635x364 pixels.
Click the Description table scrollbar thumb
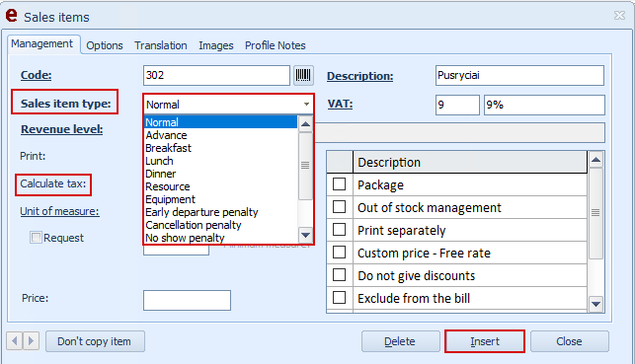pos(595,213)
